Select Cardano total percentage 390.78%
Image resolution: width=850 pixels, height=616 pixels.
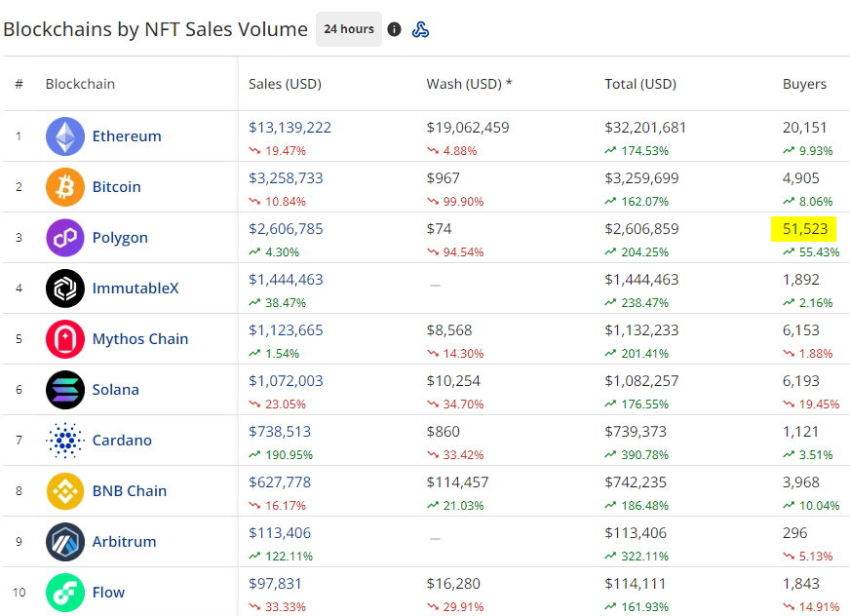[644, 455]
